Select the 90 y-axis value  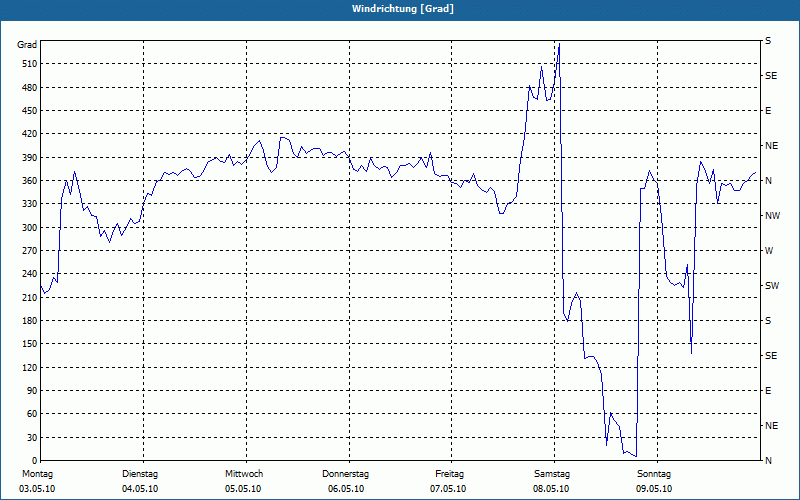click(x=32, y=390)
